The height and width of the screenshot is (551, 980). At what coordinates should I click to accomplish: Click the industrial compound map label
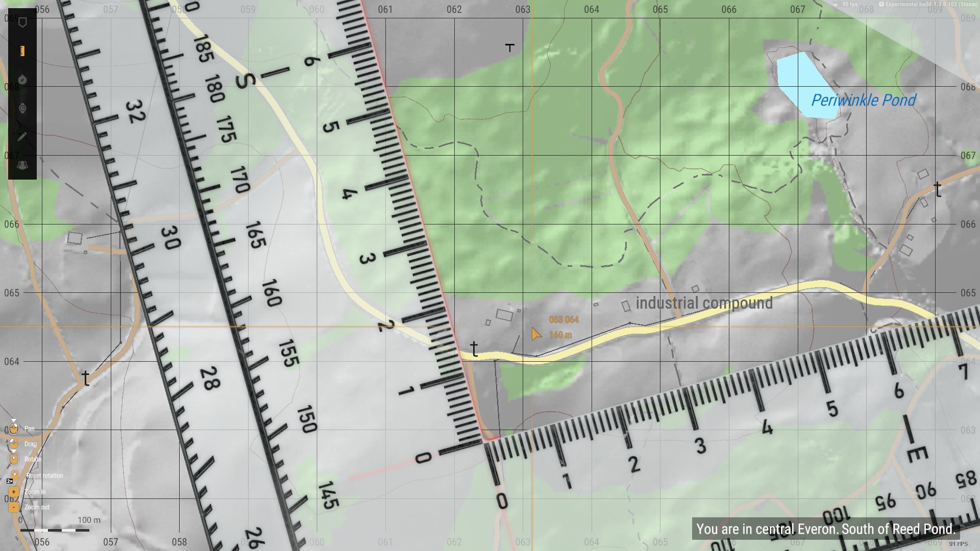(704, 303)
